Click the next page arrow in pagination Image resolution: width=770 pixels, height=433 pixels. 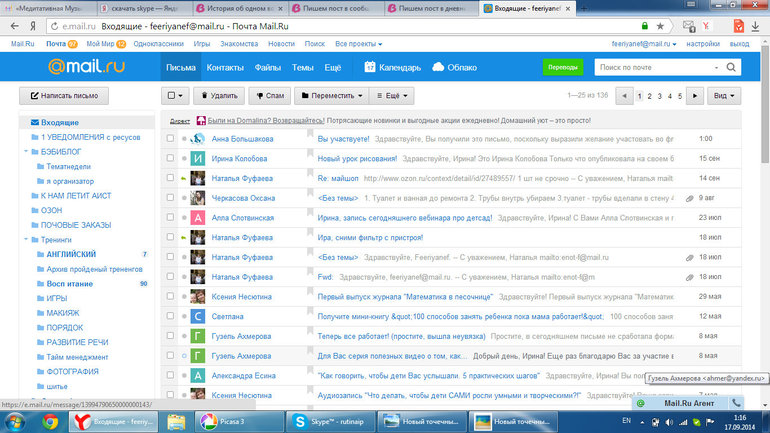pyautogui.click(x=695, y=96)
